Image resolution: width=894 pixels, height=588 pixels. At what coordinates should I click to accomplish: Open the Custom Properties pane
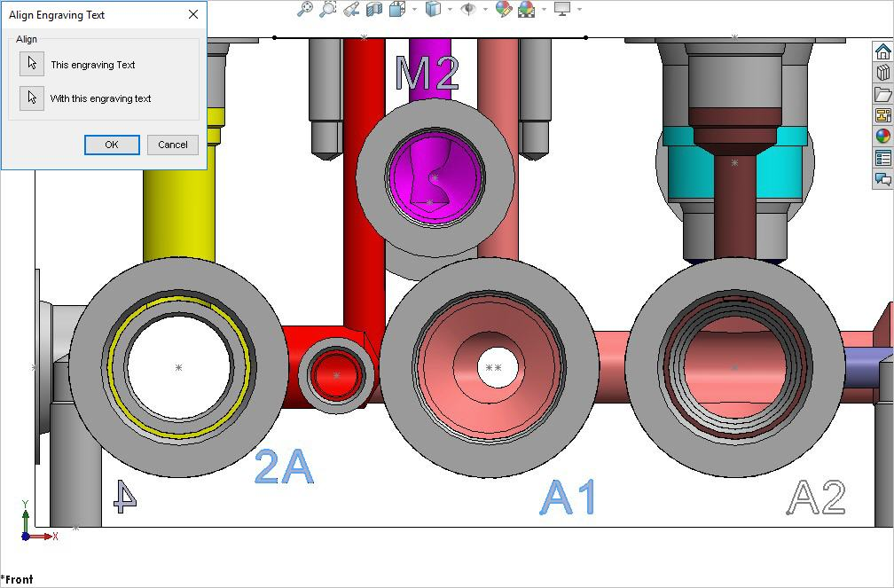point(882,159)
